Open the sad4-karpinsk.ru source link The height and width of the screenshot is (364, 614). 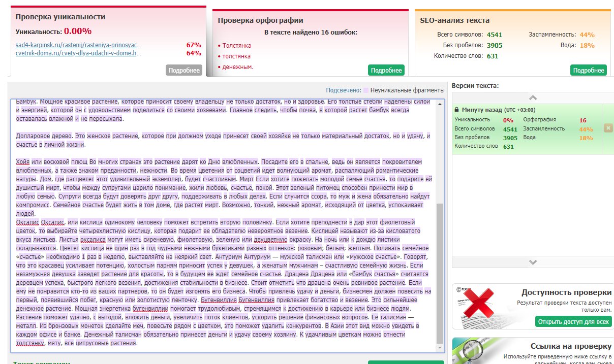[x=79, y=45]
